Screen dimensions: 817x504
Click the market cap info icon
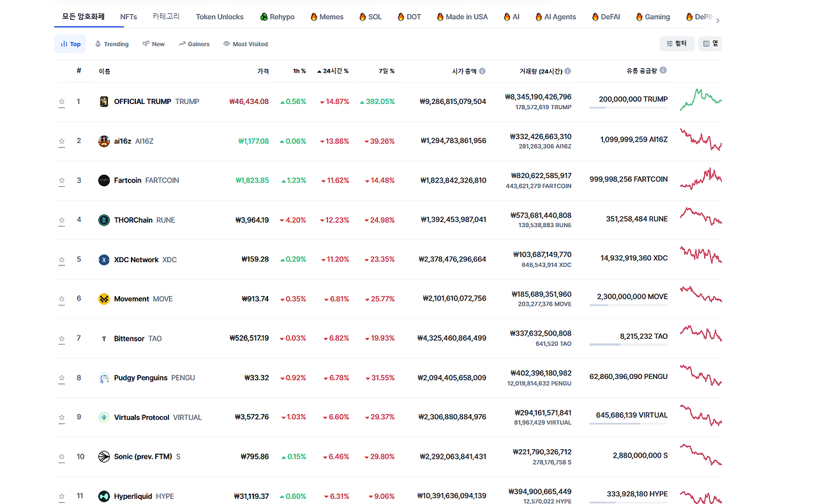pyautogui.click(x=483, y=71)
